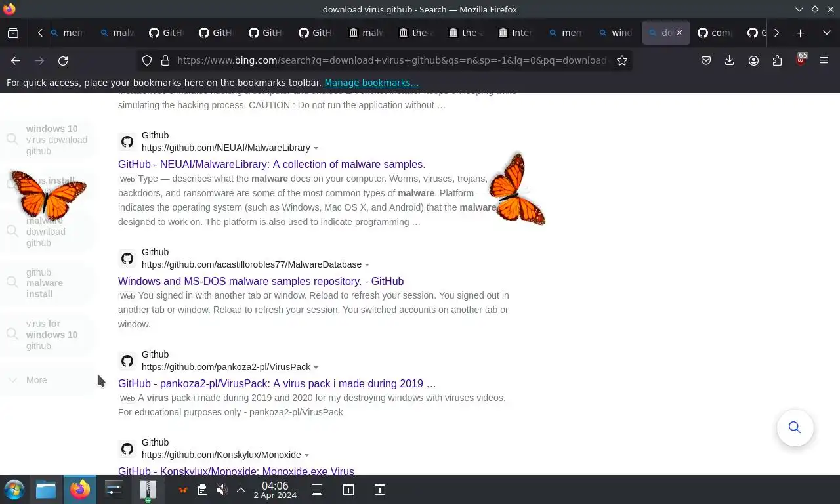The height and width of the screenshot is (504, 840).
Task: Switch to the 'wind' search tab
Action: point(616,33)
